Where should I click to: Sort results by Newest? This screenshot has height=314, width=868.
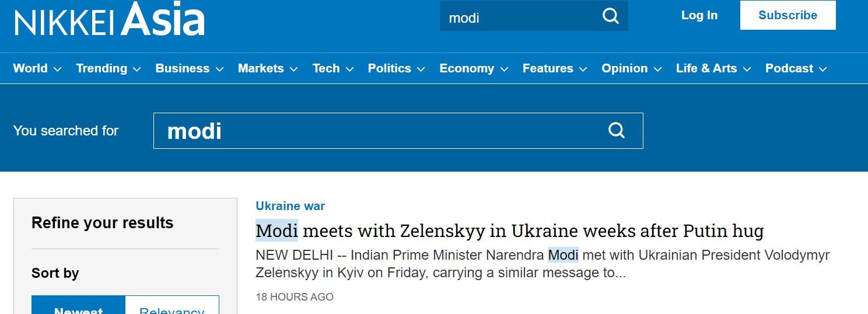click(x=78, y=307)
